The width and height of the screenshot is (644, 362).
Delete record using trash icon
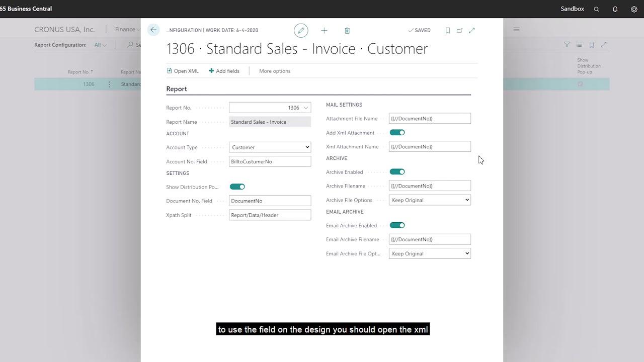coord(347,31)
